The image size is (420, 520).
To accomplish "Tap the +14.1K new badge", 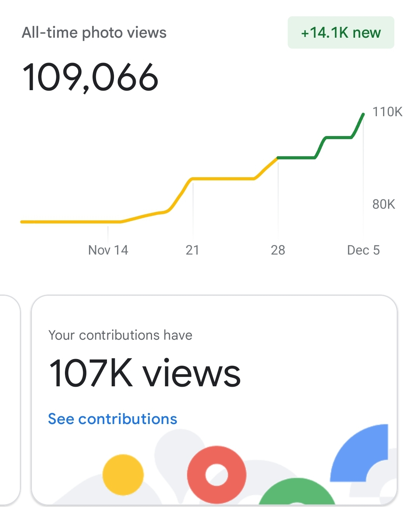I will pos(341,33).
